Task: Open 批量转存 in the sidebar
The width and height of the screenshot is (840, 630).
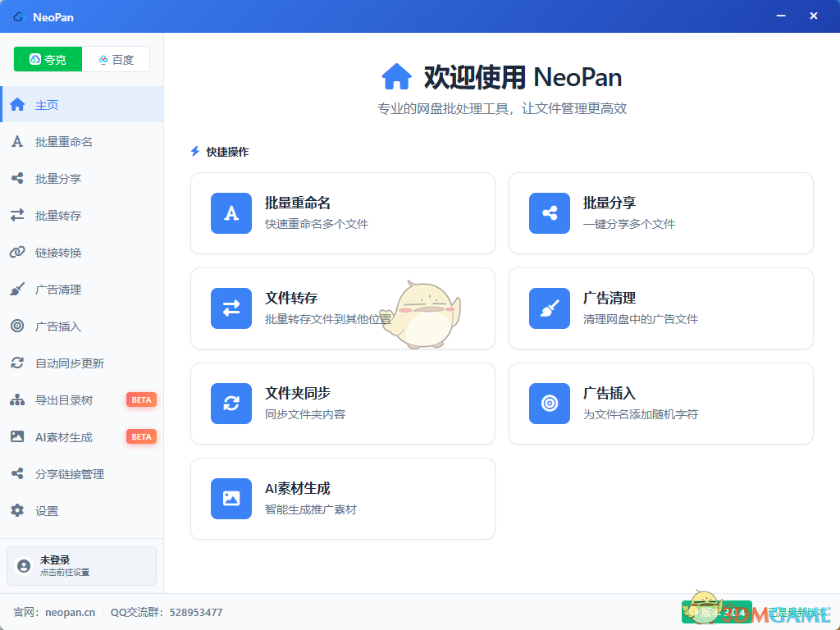Action: [x=58, y=216]
